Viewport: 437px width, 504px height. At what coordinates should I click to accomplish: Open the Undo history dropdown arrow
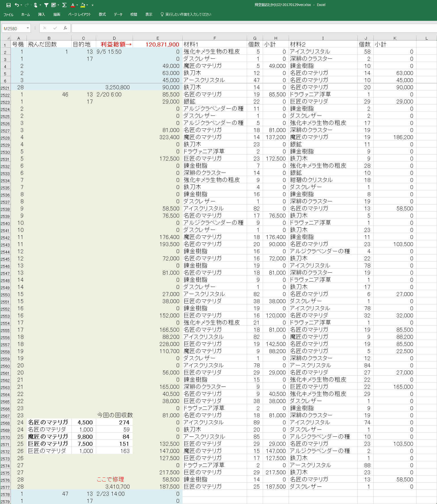(x=21, y=5)
